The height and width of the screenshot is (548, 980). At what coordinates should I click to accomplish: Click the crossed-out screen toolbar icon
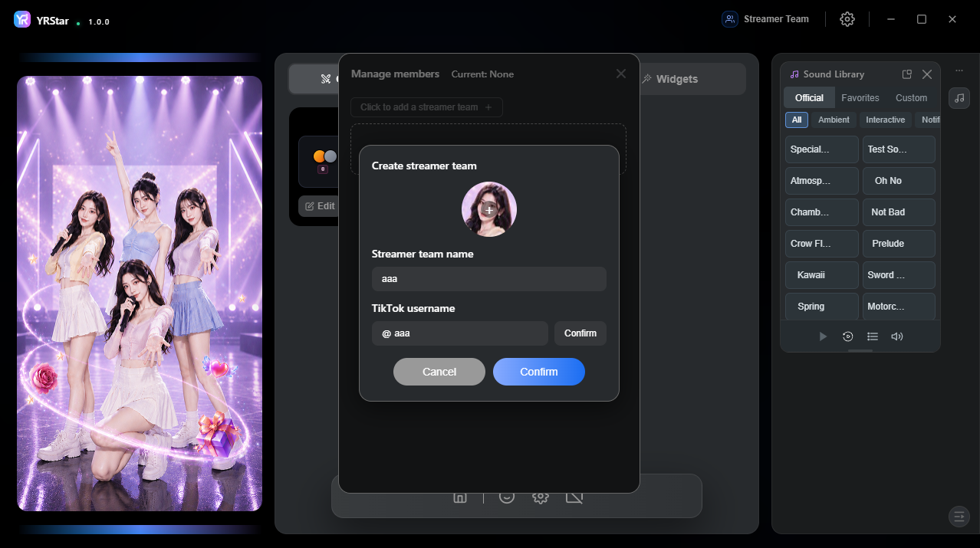pyautogui.click(x=574, y=497)
